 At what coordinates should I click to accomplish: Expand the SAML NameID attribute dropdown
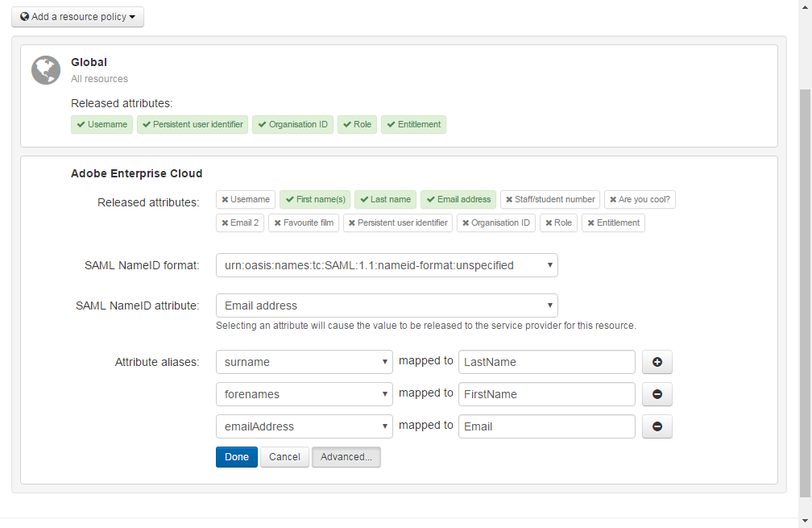click(x=387, y=306)
